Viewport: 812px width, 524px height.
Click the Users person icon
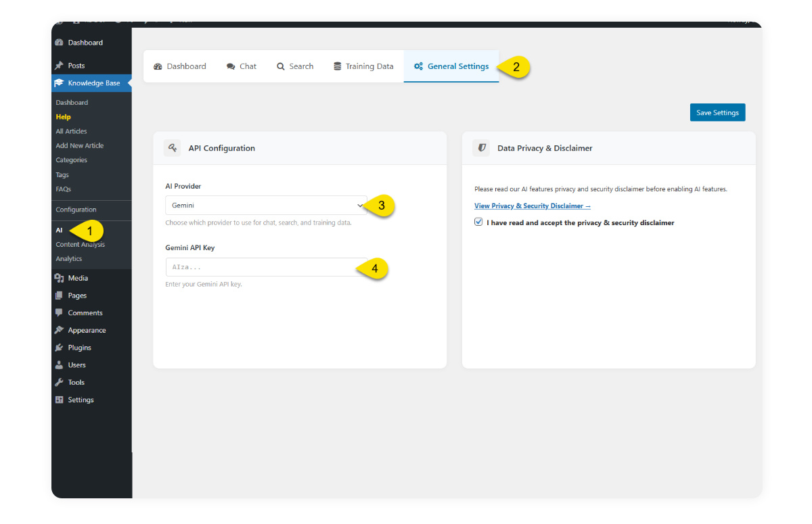tap(60, 365)
